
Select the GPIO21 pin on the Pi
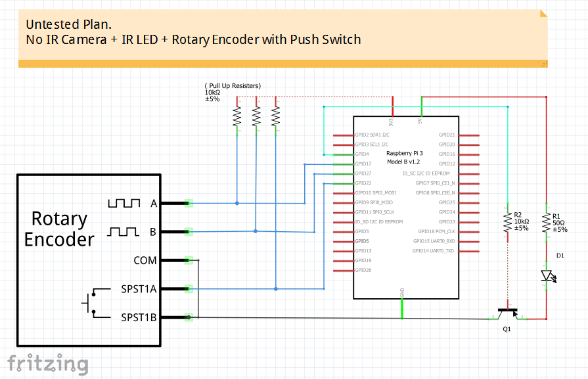469,135
